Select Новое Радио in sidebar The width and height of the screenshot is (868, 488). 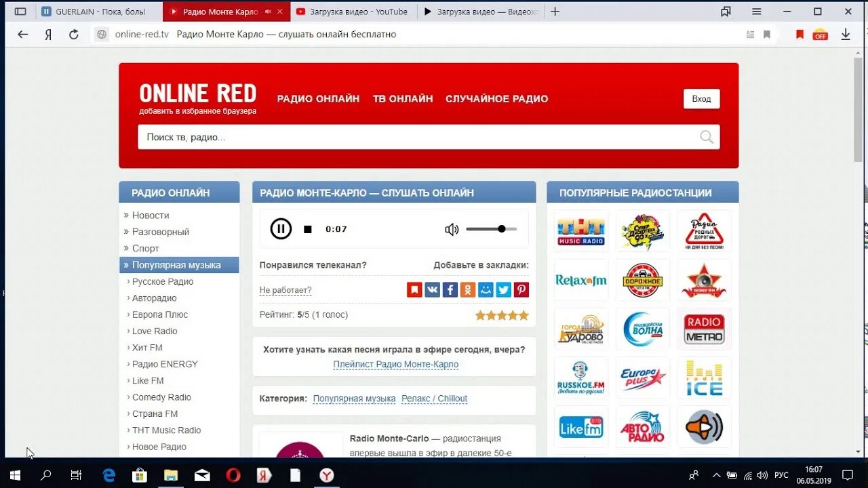(159, 447)
